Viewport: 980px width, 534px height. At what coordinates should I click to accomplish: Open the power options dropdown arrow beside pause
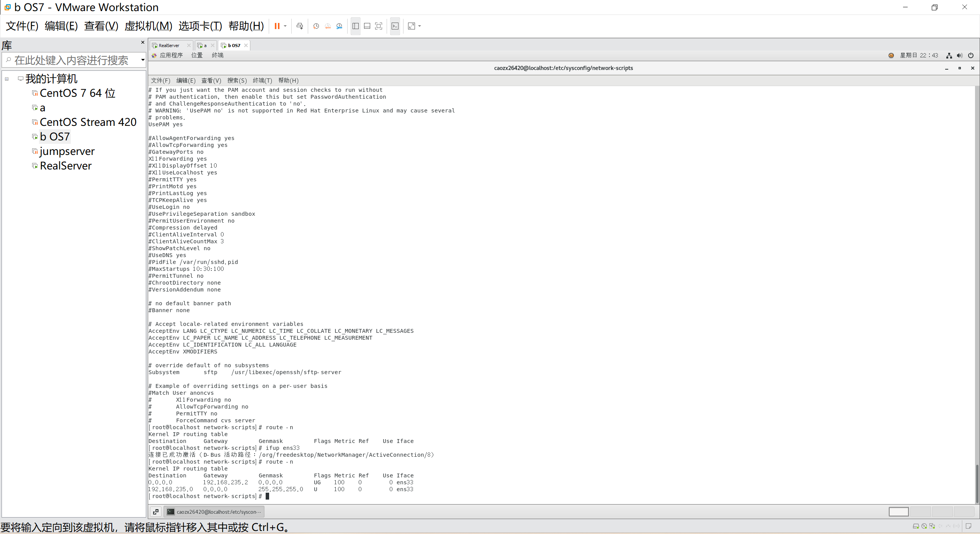[x=285, y=26]
